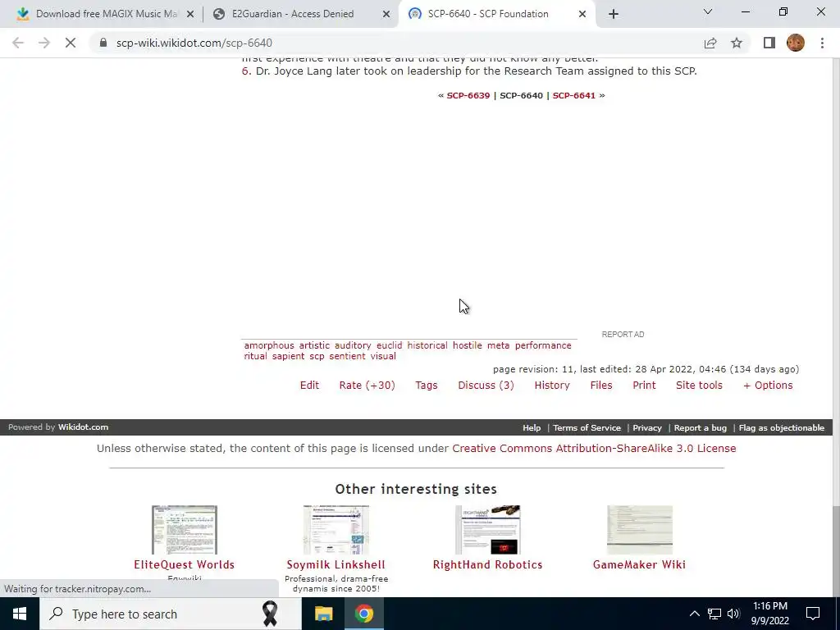
Task: Go back to previous page
Action: (18, 43)
